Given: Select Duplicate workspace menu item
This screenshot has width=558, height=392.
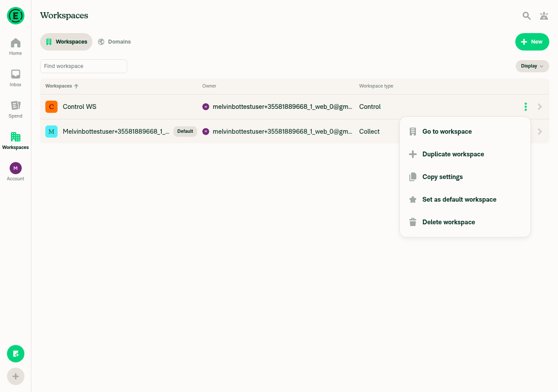Looking at the screenshot, I should click(465, 154).
